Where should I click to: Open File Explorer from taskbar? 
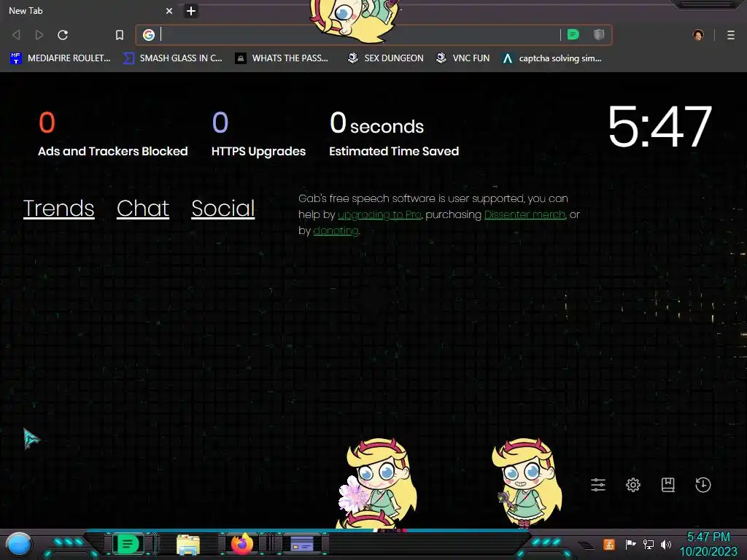point(188,544)
